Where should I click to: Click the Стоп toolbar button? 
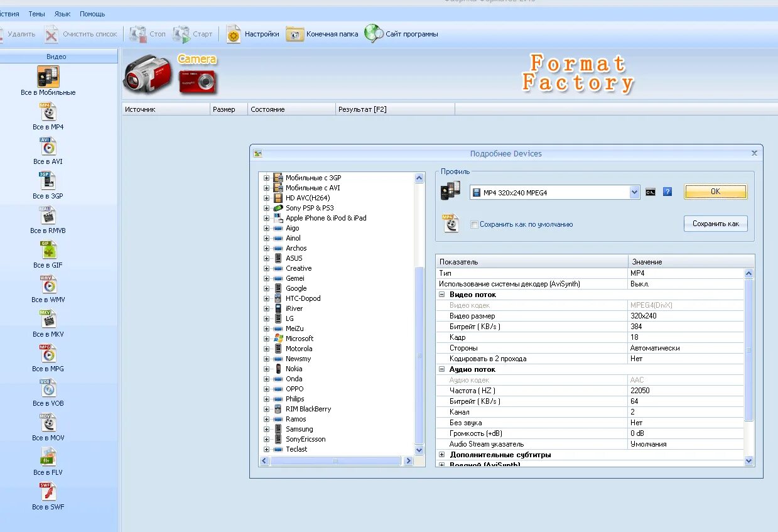point(148,34)
